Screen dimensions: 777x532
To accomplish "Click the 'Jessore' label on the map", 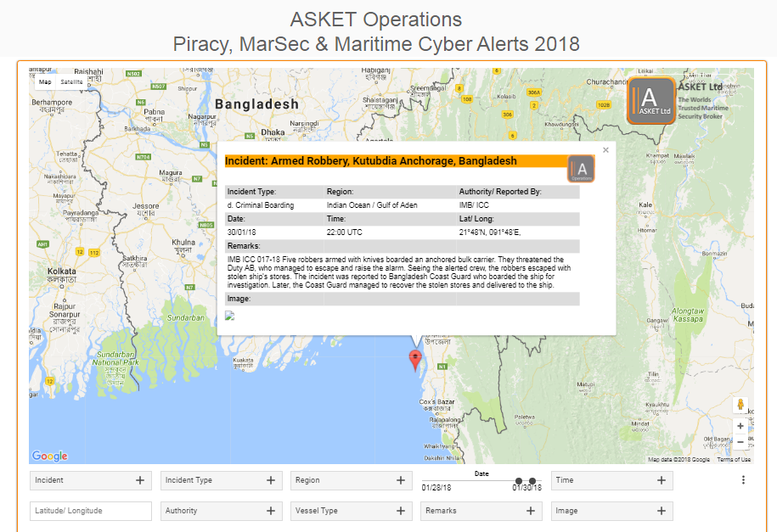I will coord(146,206).
